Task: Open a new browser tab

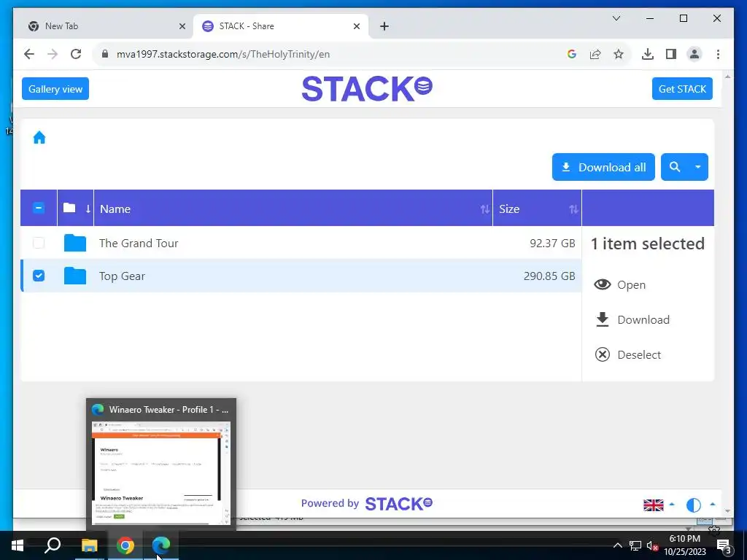Action: pos(384,26)
